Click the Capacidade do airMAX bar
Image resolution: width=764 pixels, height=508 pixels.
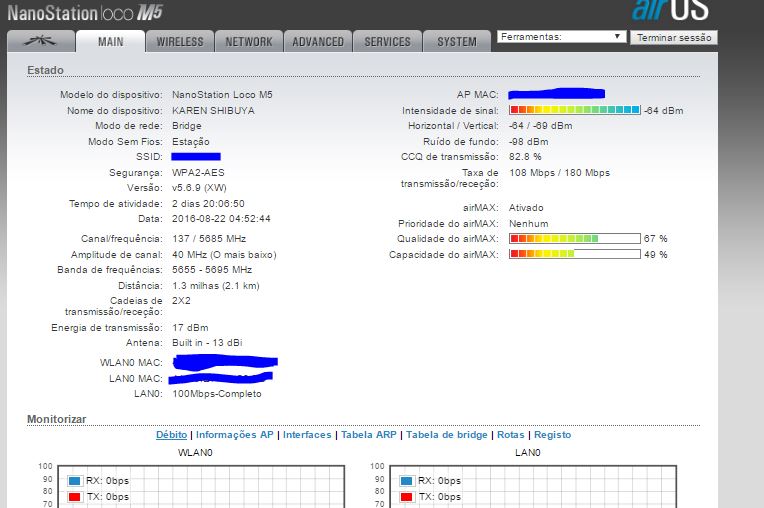click(574, 254)
